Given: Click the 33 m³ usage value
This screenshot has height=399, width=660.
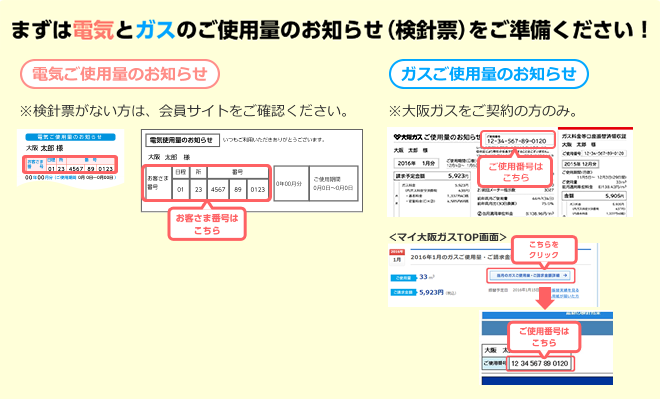Looking at the screenshot, I should (427, 277).
